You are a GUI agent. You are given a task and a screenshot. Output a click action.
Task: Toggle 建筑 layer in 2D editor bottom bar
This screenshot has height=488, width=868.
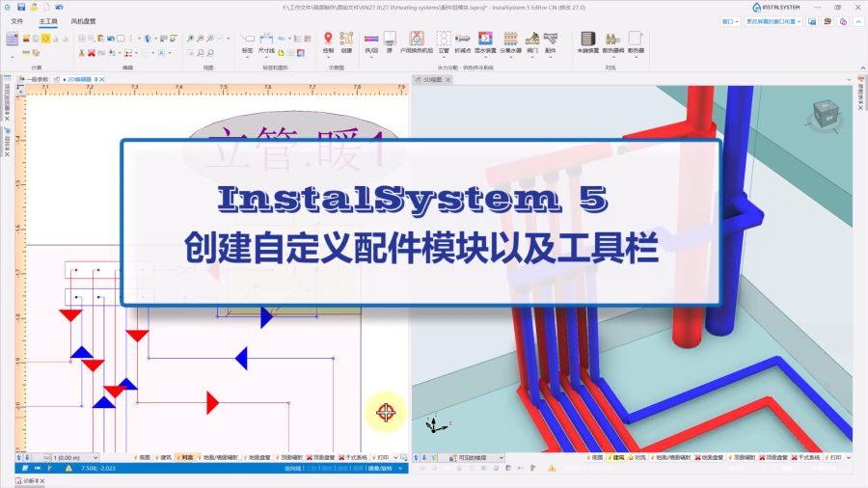coord(165,457)
